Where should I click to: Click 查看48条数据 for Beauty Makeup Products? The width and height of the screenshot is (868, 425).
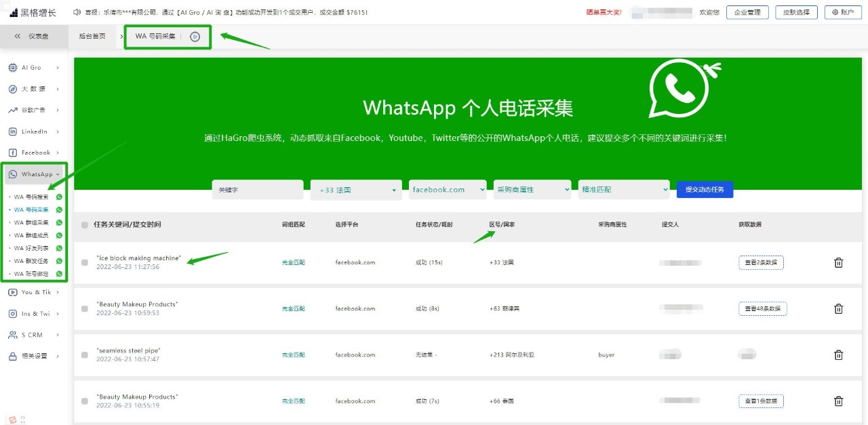click(x=762, y=309)
